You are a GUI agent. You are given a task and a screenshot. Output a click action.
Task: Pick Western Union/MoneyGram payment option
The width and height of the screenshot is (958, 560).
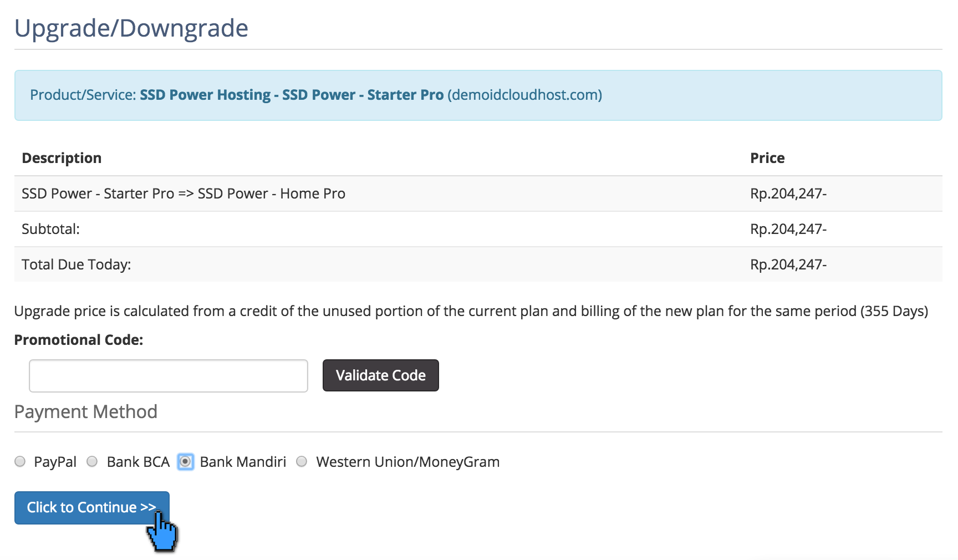pos(302,461)
